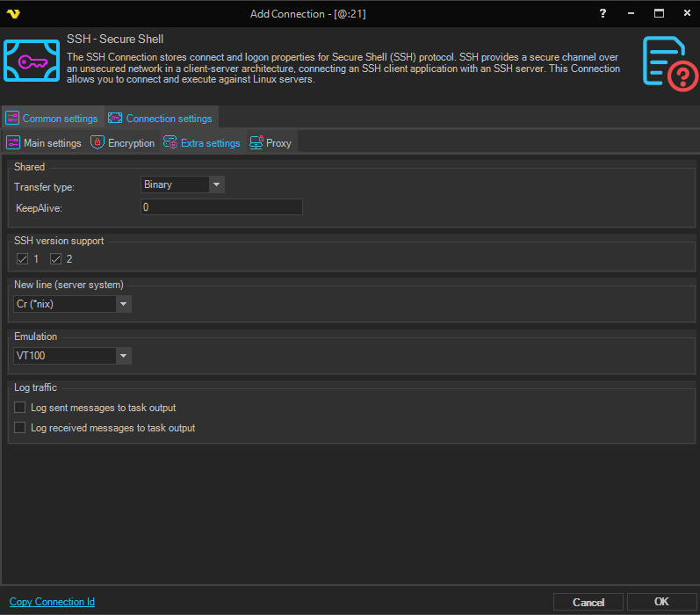Open the Emulation VT100 dropdown
The width and height of the screenshot is (700, 615).
pyautogui.click(x=123, y=356)
